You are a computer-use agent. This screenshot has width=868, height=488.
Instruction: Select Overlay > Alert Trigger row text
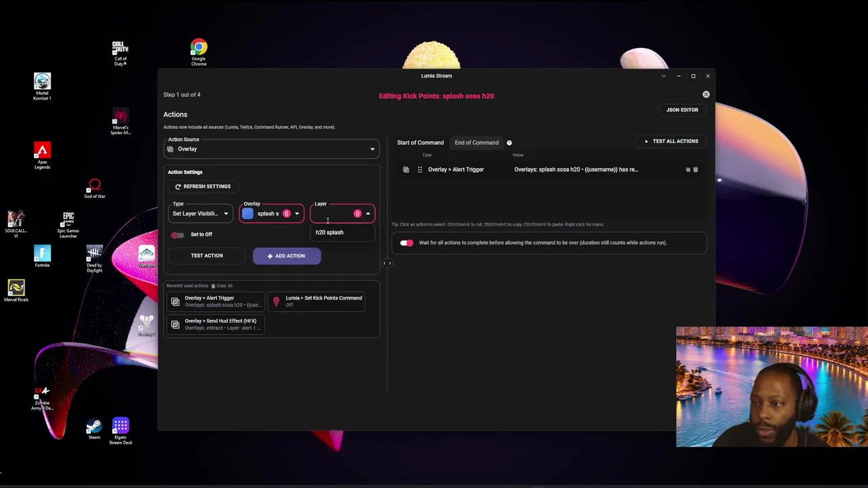click(x=456, y=169)
